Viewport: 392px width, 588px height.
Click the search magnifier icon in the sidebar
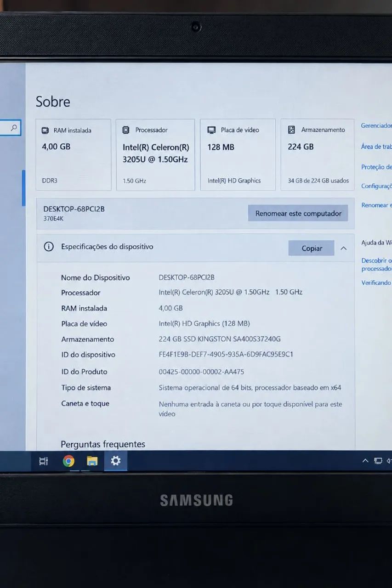point(14,128)
